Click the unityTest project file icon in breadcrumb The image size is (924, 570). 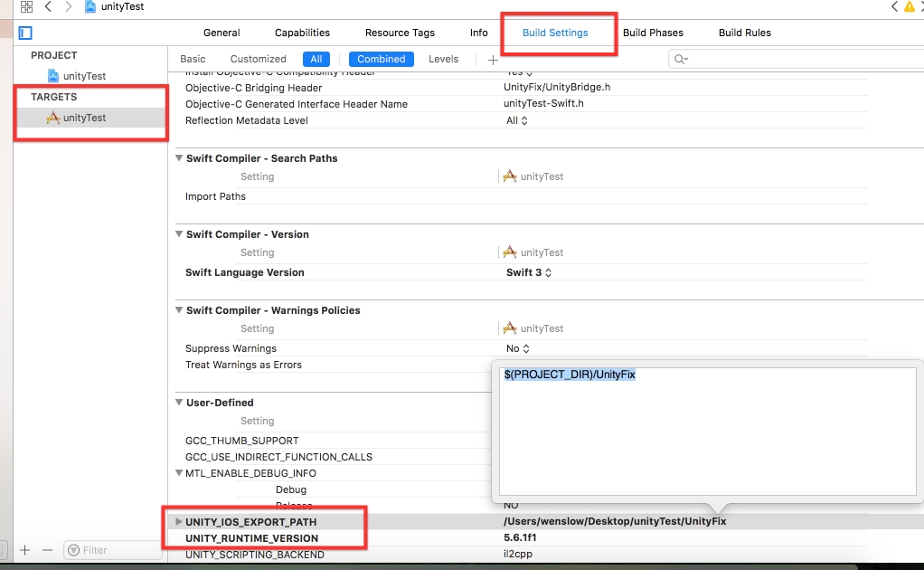tap(90, 7)
